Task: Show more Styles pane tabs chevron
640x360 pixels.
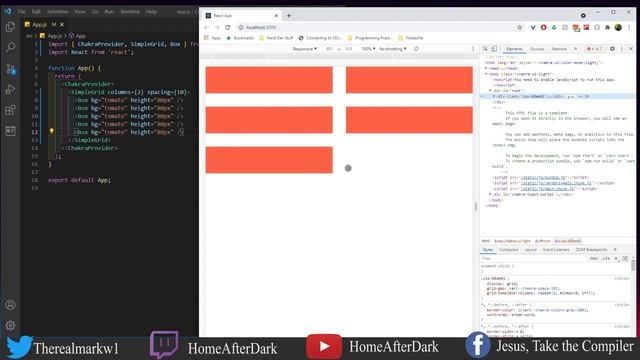Action: [615, 249]
